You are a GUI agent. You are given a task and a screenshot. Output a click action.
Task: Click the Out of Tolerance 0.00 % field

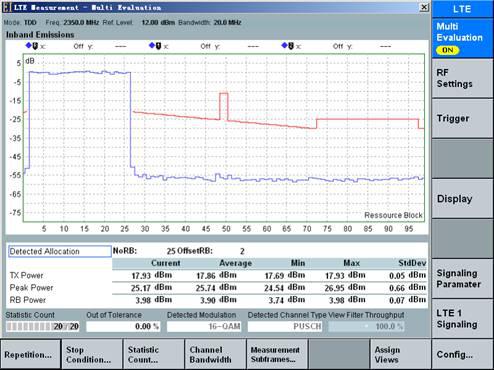tap(123, 326)
